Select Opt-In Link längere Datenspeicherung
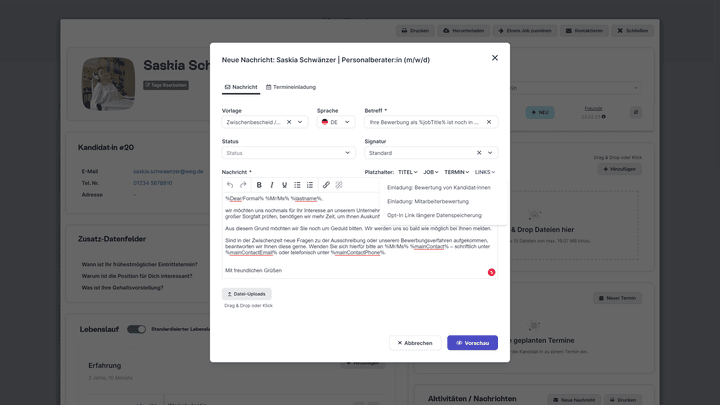The image size is (720, 405). click(x=434, y=215)
